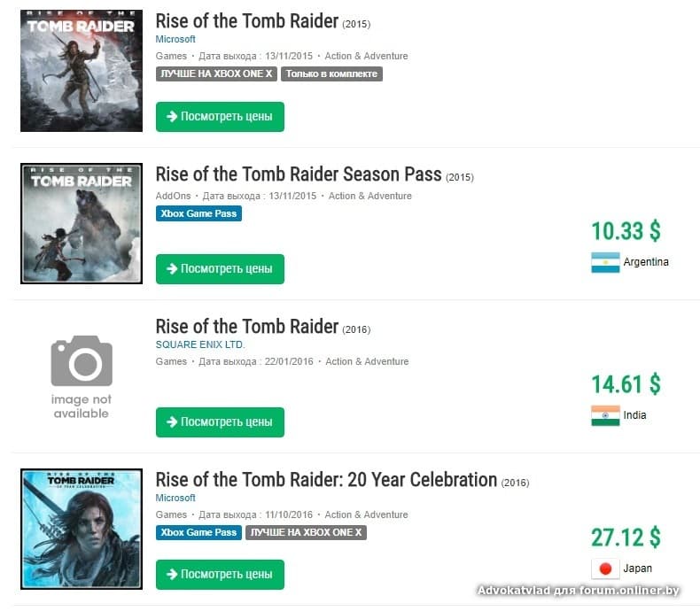Viewport: 700px width, 611px height.
Task: Click the Только в комплекте tag
Action: [331, 73]
